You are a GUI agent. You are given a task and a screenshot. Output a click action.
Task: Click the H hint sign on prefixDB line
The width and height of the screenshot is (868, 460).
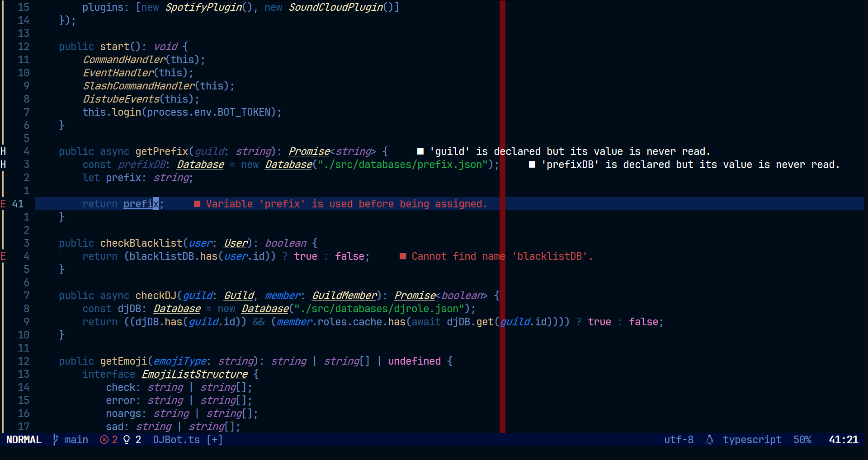tap(3, 164)
